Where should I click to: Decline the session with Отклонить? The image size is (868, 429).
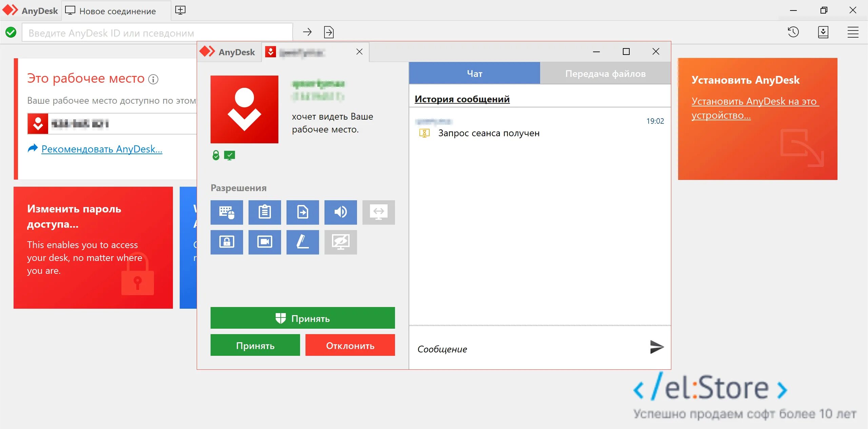[x=350, y=345]
